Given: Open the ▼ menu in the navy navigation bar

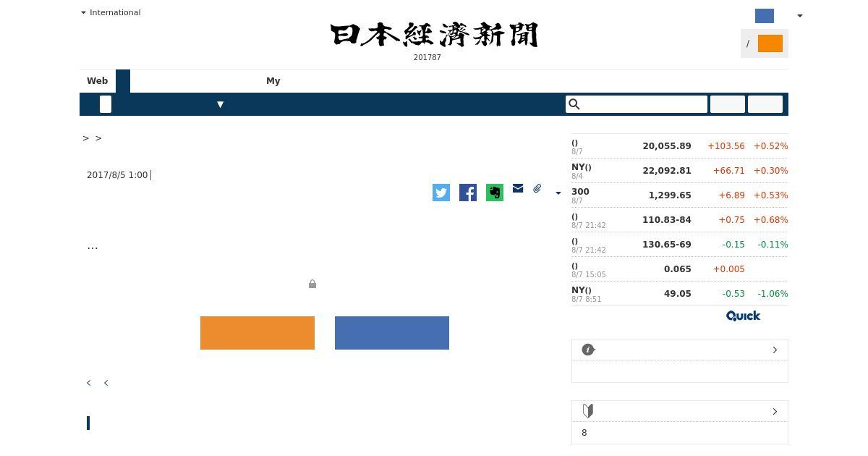Looking at the screenshot, I should [x=221, y=104].
